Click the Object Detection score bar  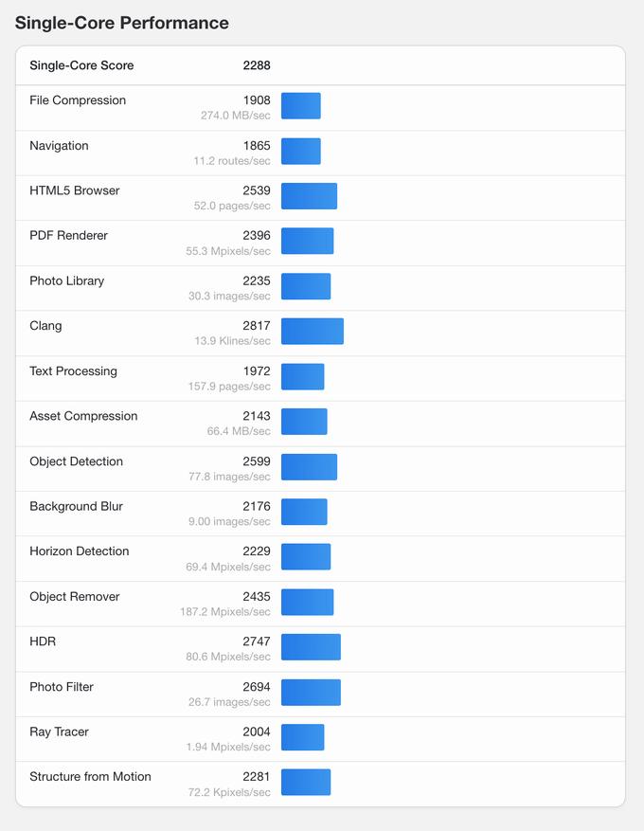[x=309, y=467]
